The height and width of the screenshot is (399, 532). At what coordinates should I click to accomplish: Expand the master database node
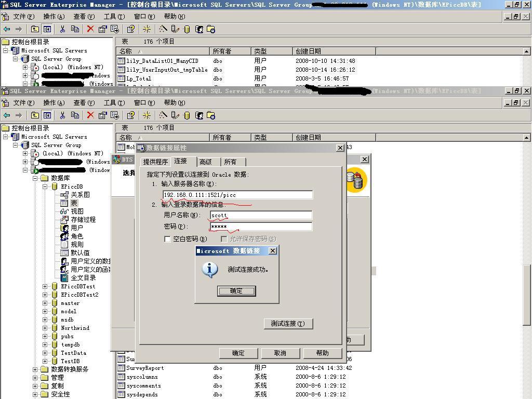click(x=45, y=303)
